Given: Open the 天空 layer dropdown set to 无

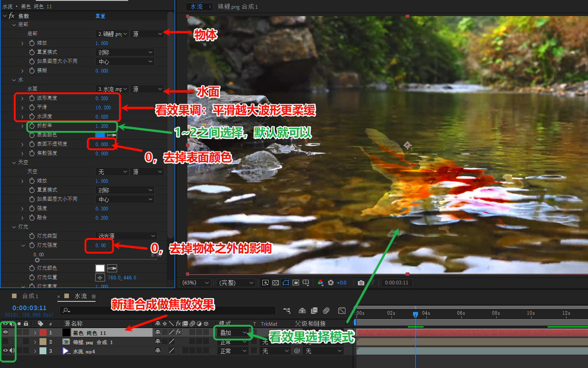Looking at the screenshot, I should tap(112, 172).
